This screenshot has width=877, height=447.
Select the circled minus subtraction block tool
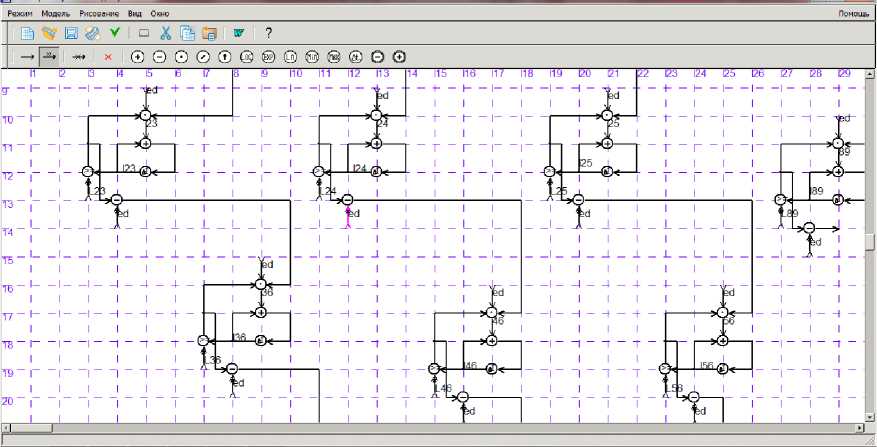coord(160,56)
